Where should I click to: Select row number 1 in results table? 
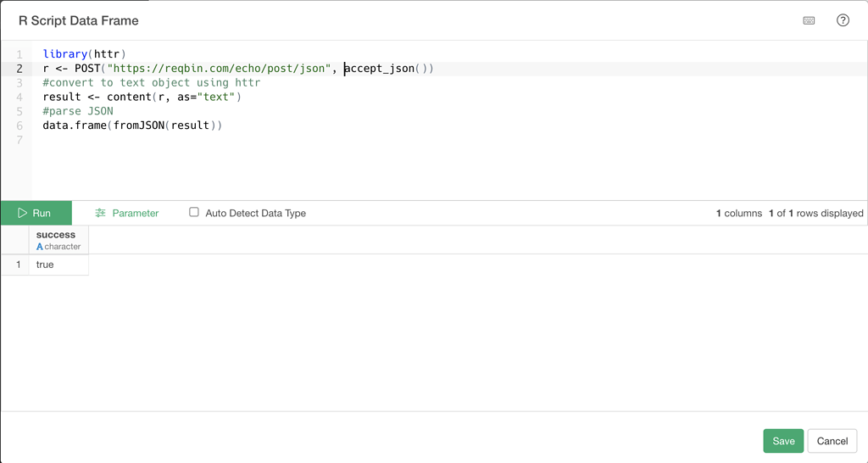[19, 265]
